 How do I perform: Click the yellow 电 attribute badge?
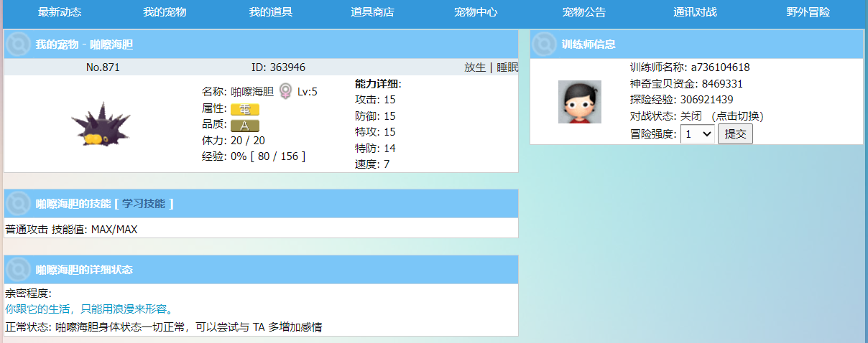[x=245, y=109]
